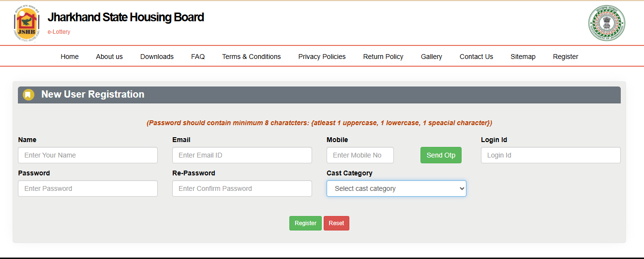The height and width of the screenshot is (259, 644).
Task: Open the About us page
Action: 109,57
